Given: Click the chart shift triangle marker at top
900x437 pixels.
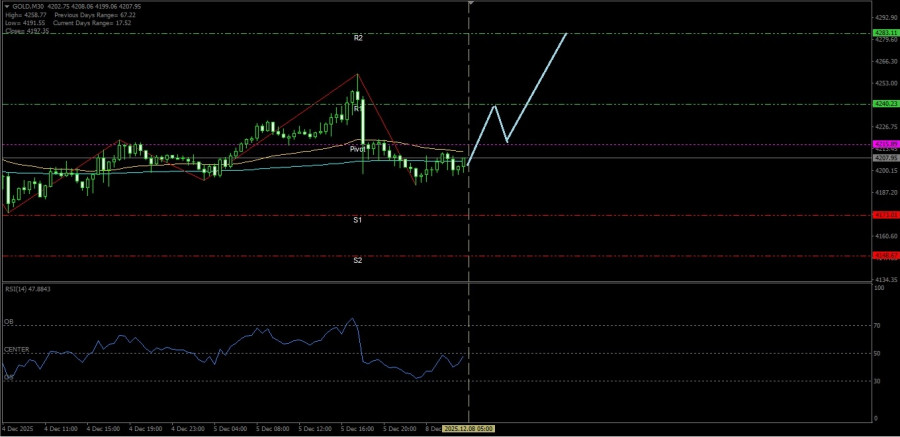Looking at the screenshot, I should pos(470,4).
